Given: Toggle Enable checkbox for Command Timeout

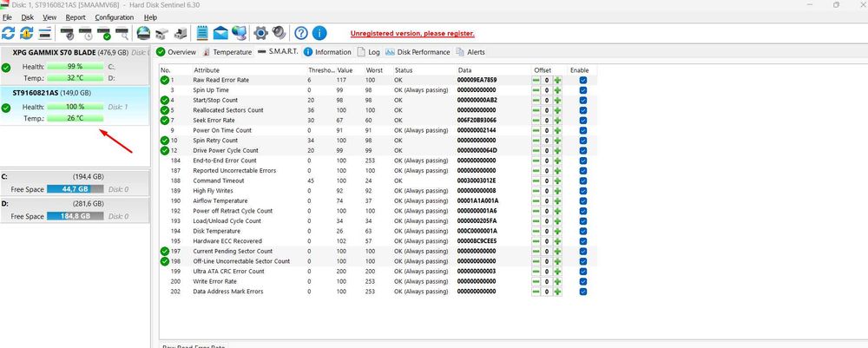Looking at the screenshot, I should [583, 181].
